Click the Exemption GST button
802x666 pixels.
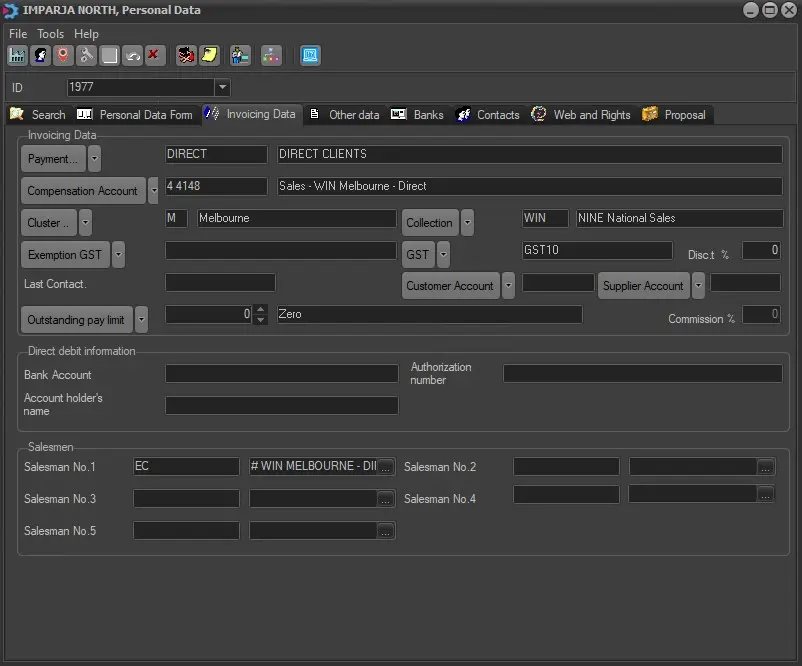coord(65,255)
